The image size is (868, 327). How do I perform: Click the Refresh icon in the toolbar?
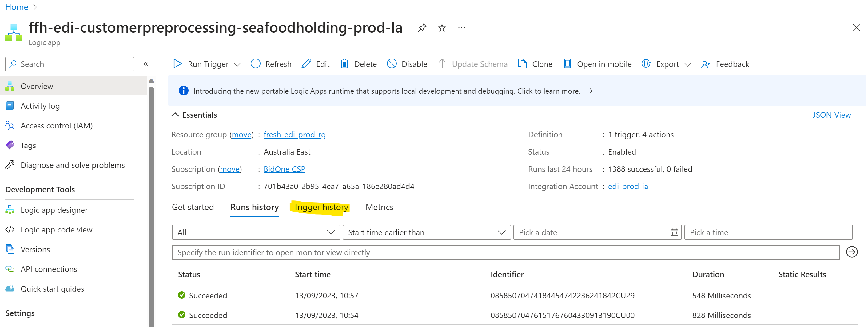[255, 64]
